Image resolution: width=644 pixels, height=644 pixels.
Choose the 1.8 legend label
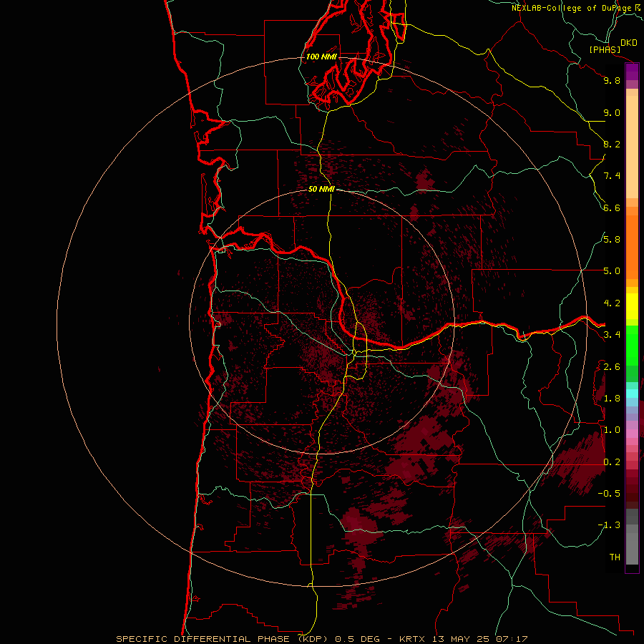point(612,399)
